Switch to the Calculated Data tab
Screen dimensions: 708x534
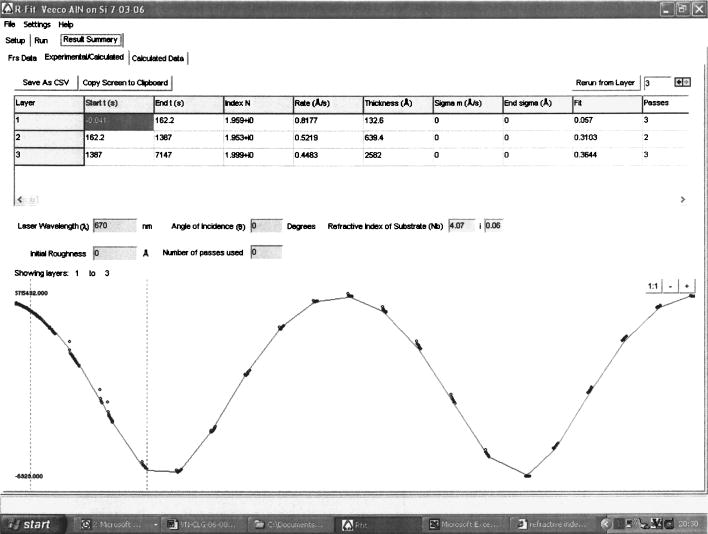[158, 58]
